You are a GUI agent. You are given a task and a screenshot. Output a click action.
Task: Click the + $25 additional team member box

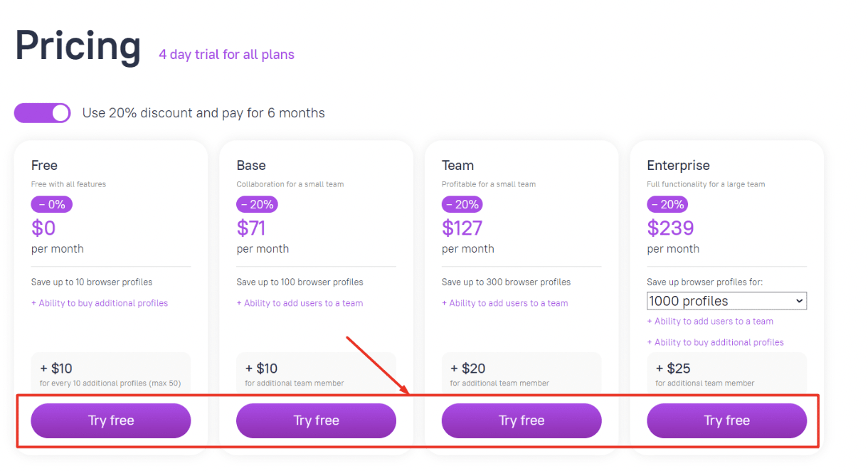point(726,374)
